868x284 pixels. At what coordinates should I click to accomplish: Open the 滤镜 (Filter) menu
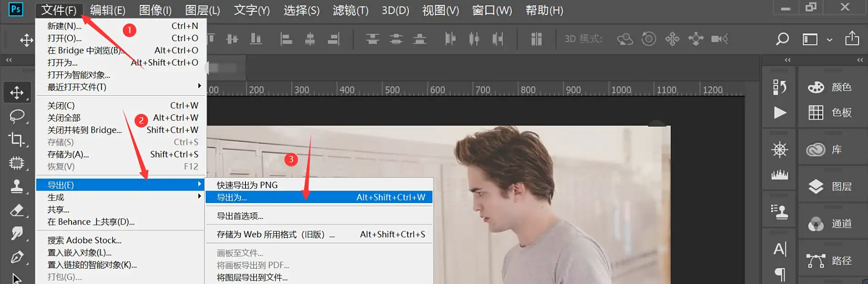(350, 10)
